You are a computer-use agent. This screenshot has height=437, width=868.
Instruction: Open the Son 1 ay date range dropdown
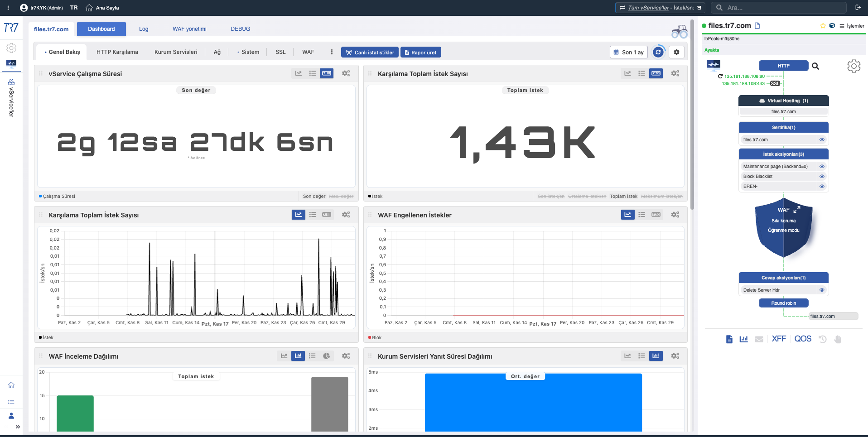coord(629,52)
